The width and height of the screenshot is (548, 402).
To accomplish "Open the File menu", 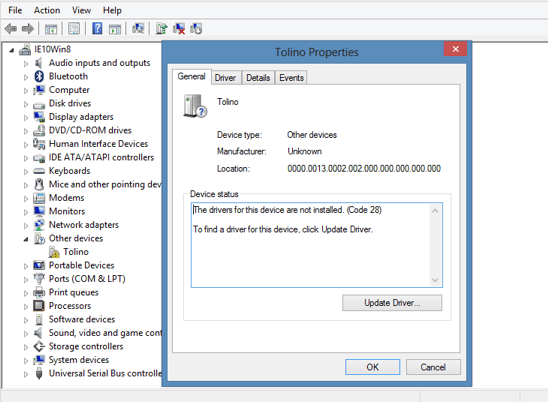I will 15,10.
